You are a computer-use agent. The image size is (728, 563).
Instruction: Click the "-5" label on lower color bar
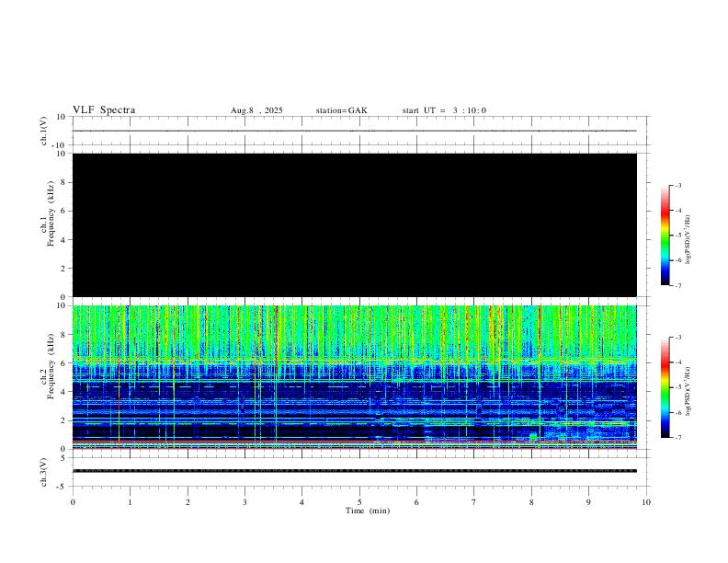click(x=677, y=387)
